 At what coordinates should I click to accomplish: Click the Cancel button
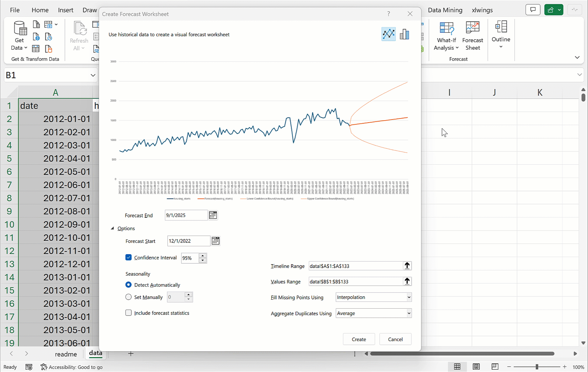click(x=395, y=339)
